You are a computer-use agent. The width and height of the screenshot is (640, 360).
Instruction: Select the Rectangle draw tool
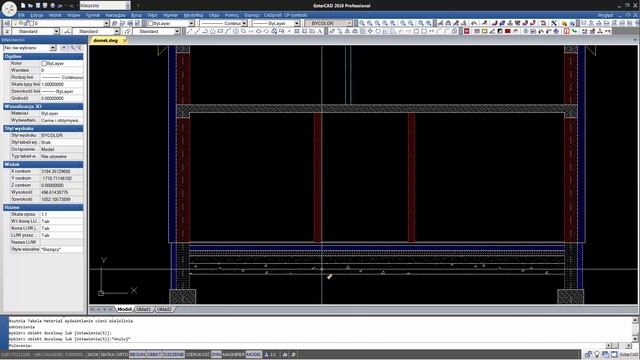(220, 31)
